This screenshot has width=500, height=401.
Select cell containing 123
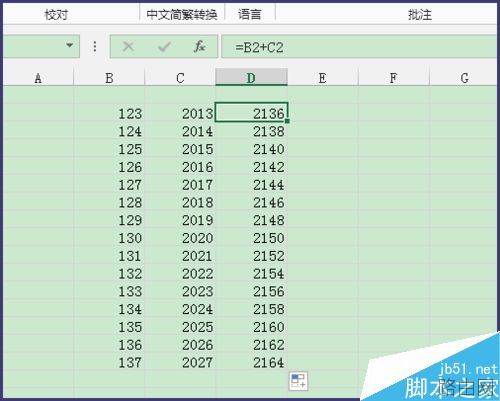[x=109, y=112]
